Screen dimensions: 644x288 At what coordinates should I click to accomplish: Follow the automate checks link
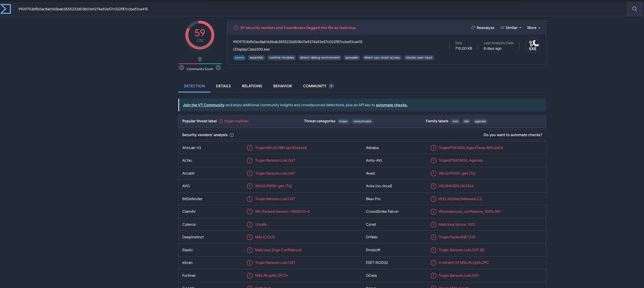pyautogui.click(x=391, y=105)
